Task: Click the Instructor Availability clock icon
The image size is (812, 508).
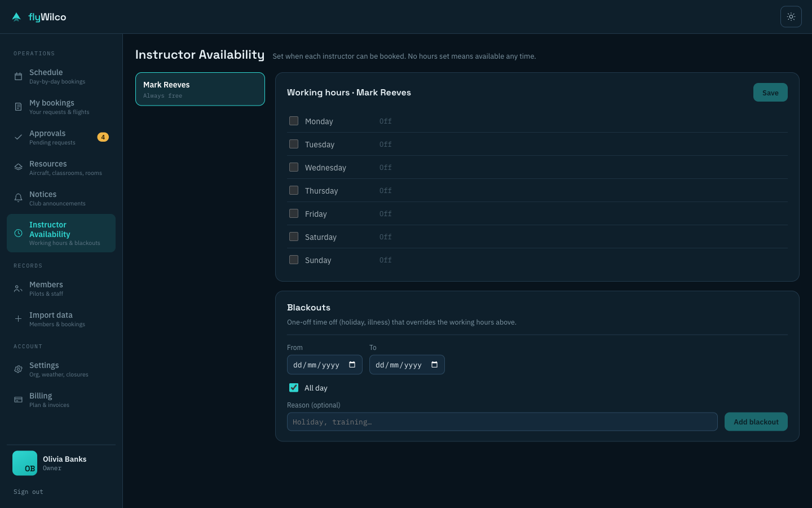Action: (x=18, y=233)
